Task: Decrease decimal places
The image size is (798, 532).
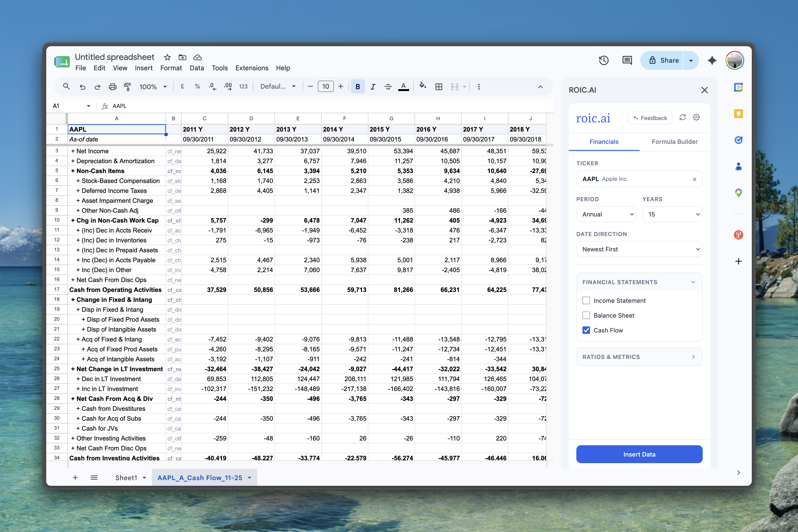Action: [x=212, y=87]
